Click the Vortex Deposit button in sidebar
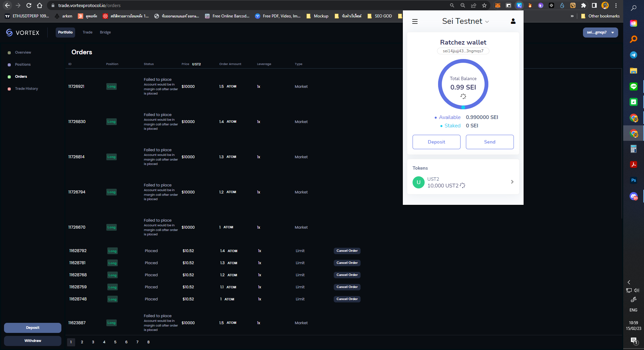This screenshot has width=644, height=350. click(33, 328)
